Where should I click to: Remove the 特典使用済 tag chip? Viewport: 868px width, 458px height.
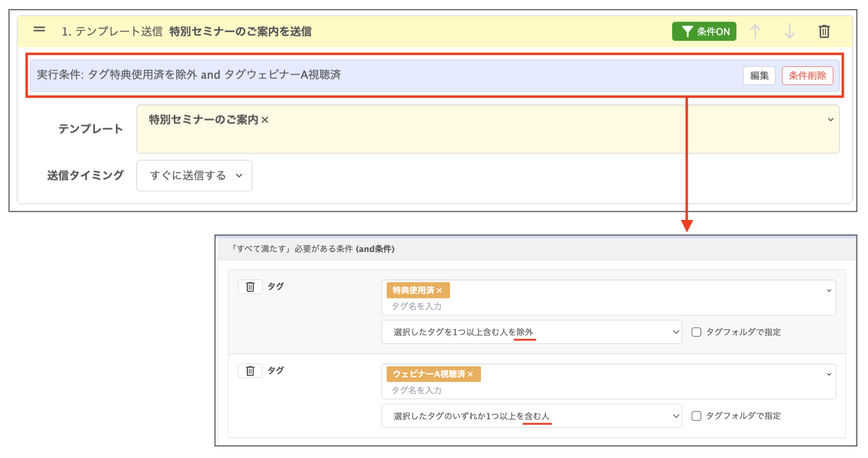coord(440,290)
